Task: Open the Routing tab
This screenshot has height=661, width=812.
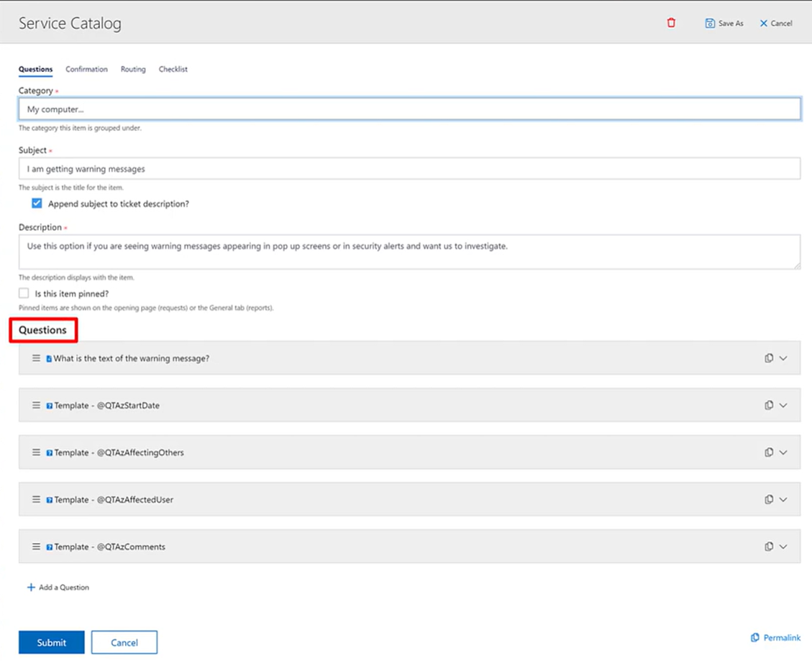Action: [133, 69]
